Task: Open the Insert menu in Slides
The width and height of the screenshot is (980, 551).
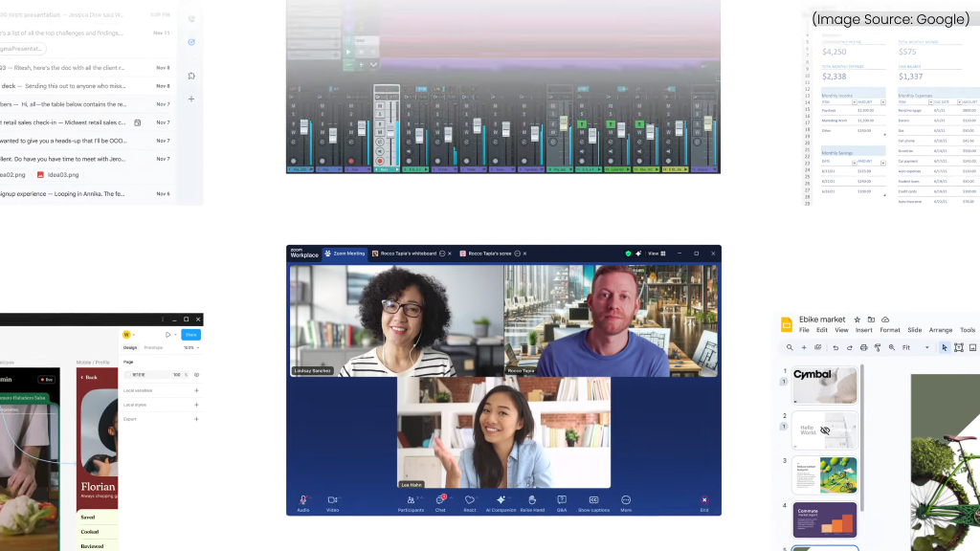Action: 863,330
